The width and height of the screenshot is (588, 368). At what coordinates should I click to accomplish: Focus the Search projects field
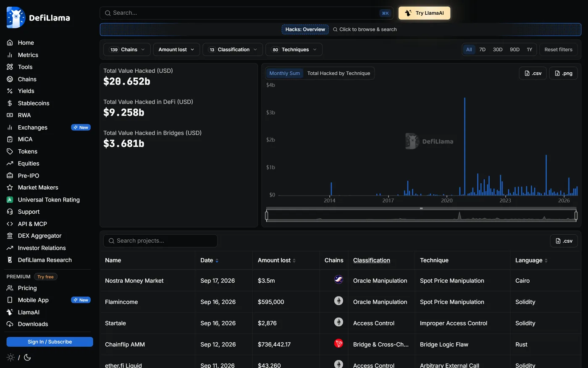[160, 241]
